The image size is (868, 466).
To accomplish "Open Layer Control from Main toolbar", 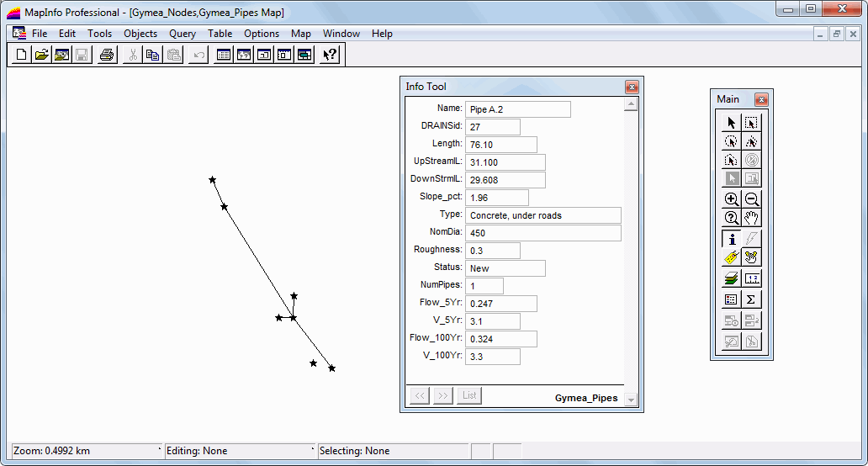I will 731,278.
